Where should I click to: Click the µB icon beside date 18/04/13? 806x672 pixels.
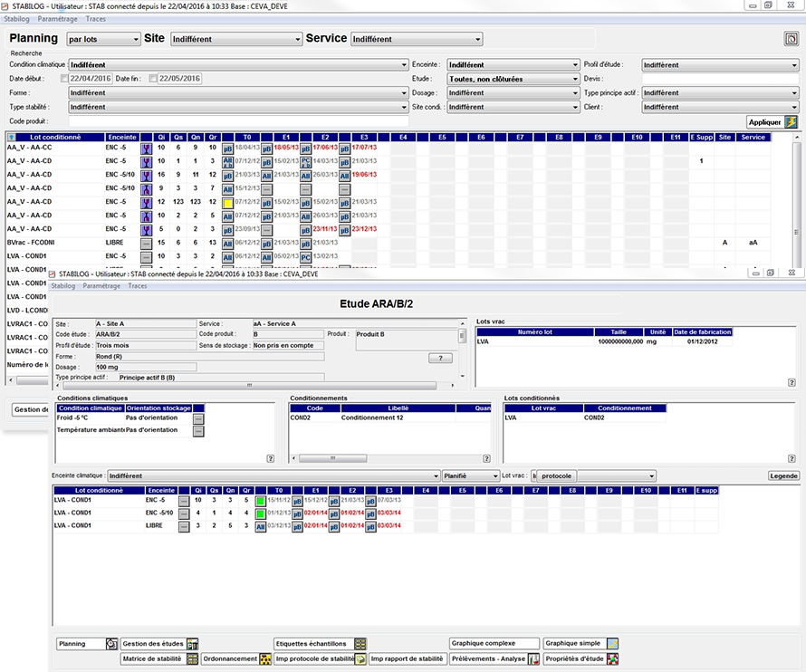point(227,149)
